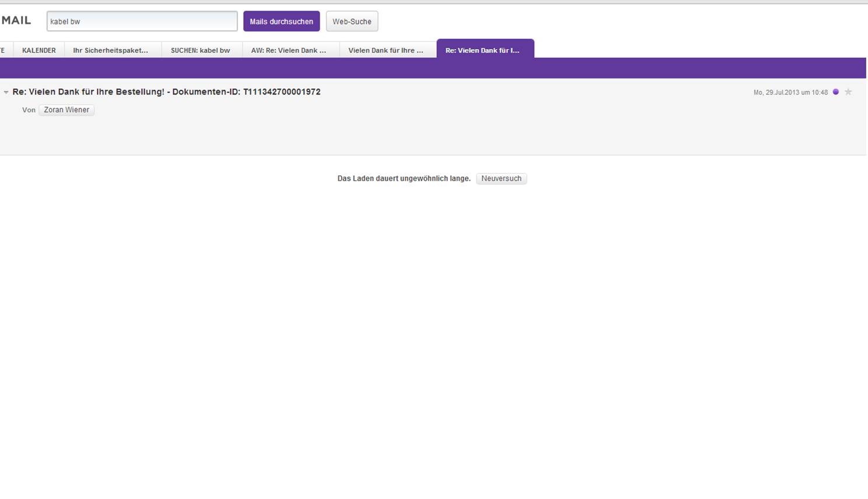Toggle the star on this email
The image size is (868, 499).
click(848, 92)
